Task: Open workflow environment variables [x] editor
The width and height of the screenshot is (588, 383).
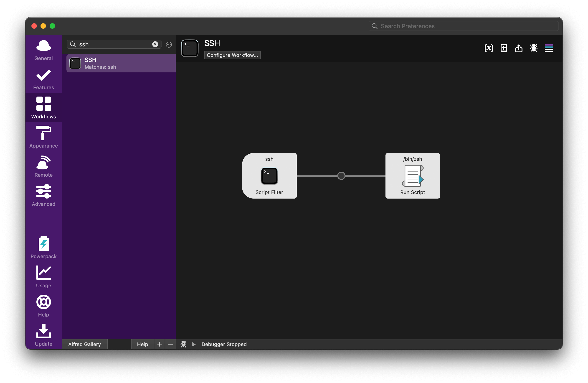Action: (488, 48)
